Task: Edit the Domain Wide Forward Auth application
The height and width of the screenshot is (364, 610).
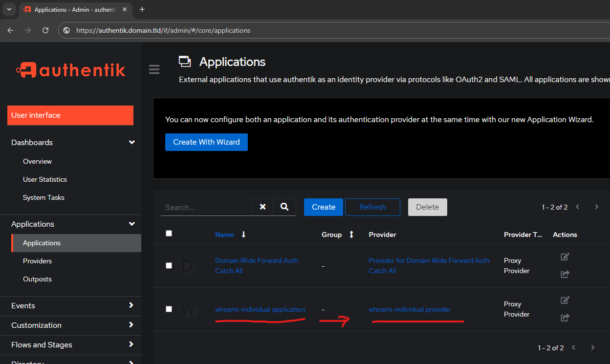Action: pyautogui.click(x=565, y=257)
